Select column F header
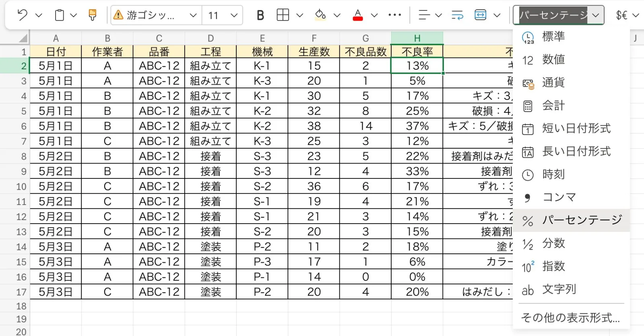644x336 pixels. pyautogui.click(x=314, y=38)
